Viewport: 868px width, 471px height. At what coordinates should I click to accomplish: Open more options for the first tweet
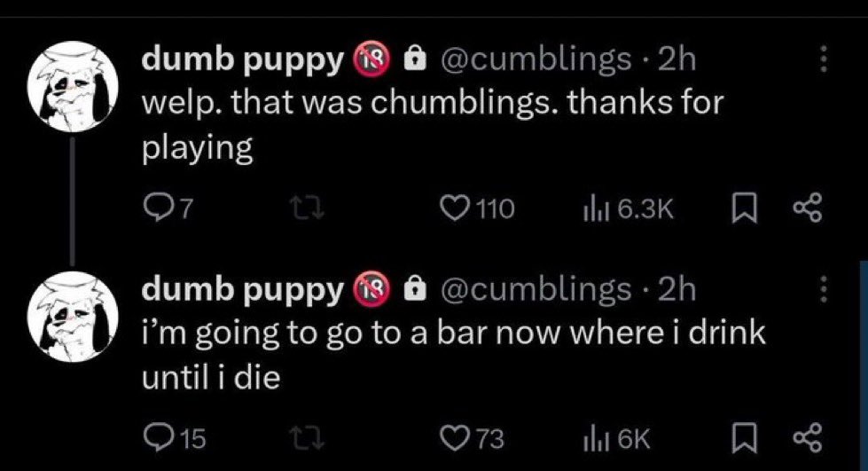(821, 59)
